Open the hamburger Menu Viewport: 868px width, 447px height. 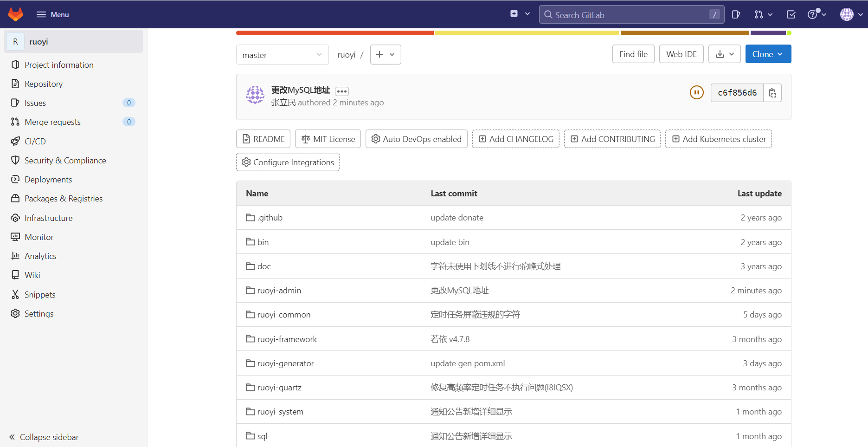(52, 14)
